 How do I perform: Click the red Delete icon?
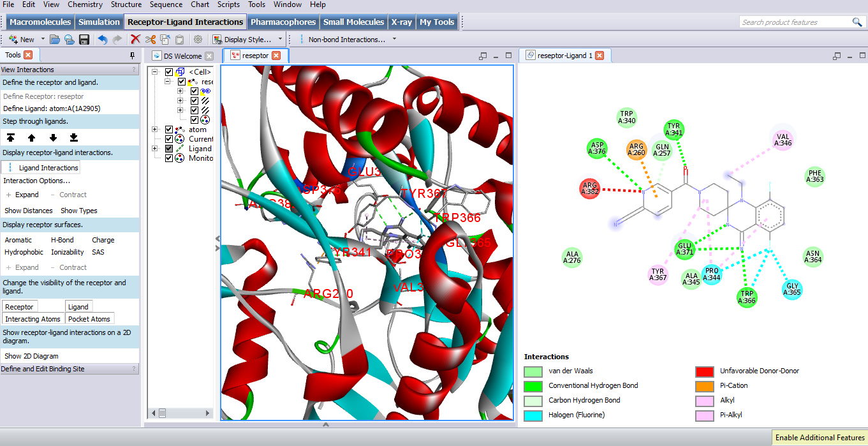pyautogui.click(x=135, y=39)
